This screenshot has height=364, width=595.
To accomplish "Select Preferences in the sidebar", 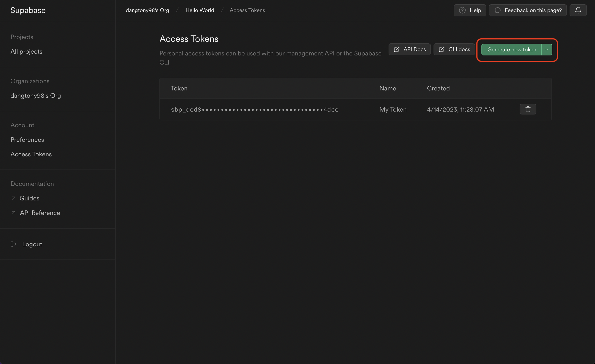I will point(27,139).
